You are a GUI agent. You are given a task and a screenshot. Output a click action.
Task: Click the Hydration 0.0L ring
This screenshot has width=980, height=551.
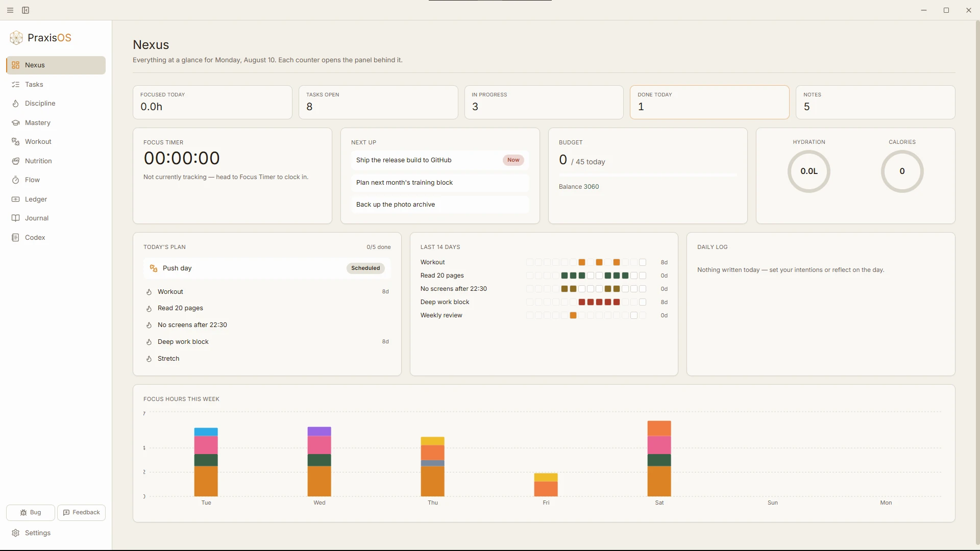[x=809, y=171]
